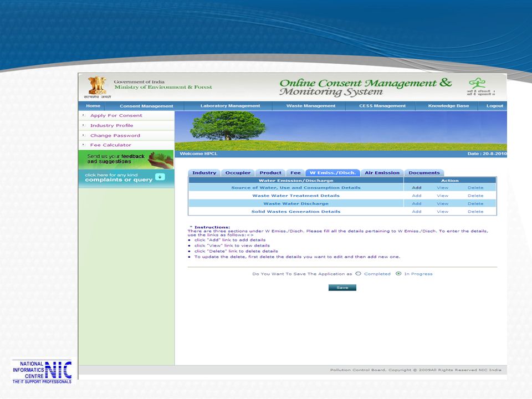Open the CESS Management menu

(x=382, y=106)
